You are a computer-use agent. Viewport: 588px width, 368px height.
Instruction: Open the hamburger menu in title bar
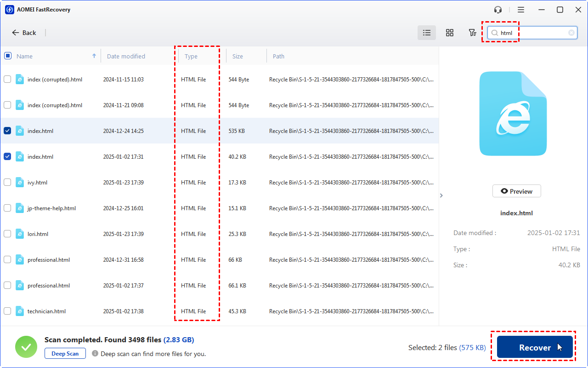tap(520, 10)
